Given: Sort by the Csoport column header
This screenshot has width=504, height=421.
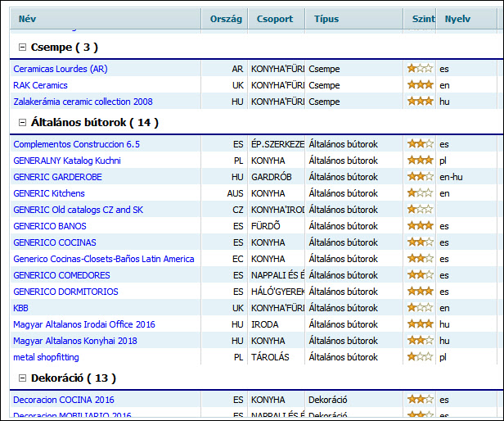Looking at the screenshot, I should [275, 19].
